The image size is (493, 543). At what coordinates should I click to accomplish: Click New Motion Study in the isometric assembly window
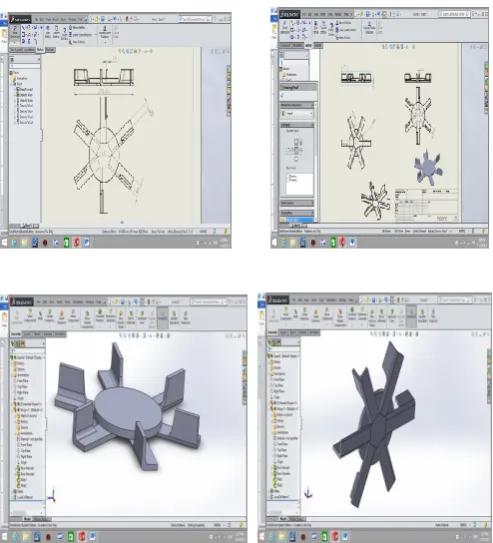[121, 318]
